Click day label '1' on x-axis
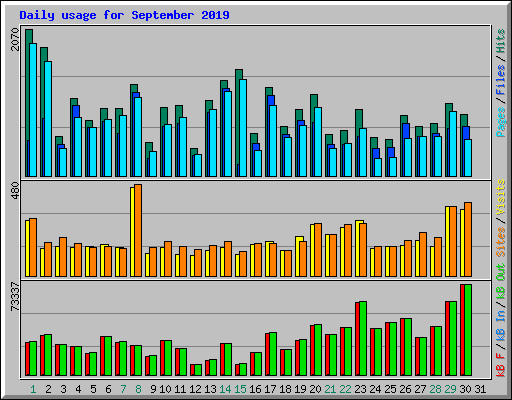This screenshot has width=512, height=400. point(33,389)
